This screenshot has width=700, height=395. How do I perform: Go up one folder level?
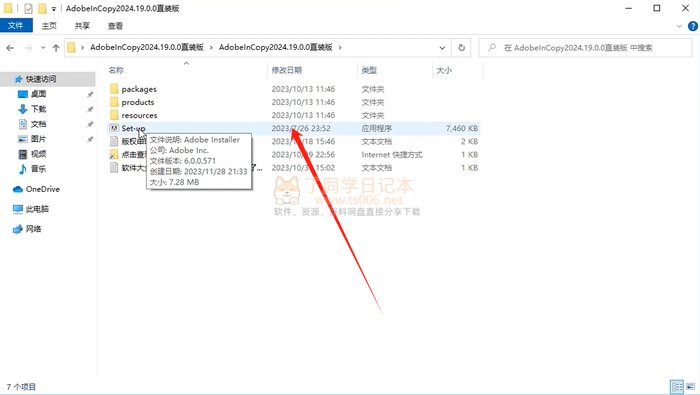[56, 48]
